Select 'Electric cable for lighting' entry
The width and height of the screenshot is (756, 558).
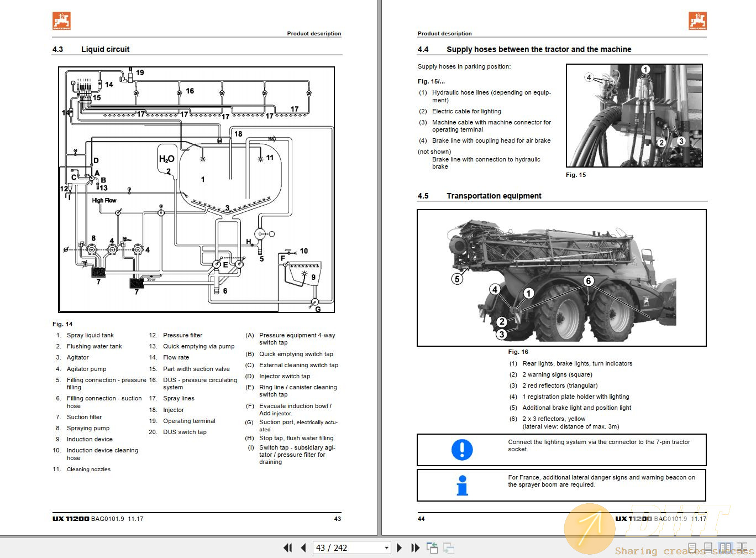coord(466,111)
